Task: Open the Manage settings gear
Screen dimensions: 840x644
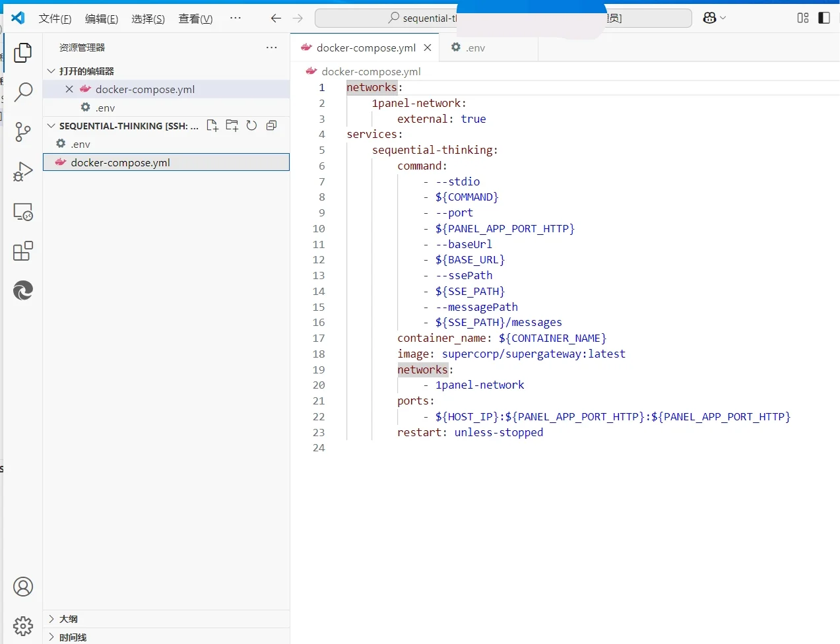Action: coord(23,626)
